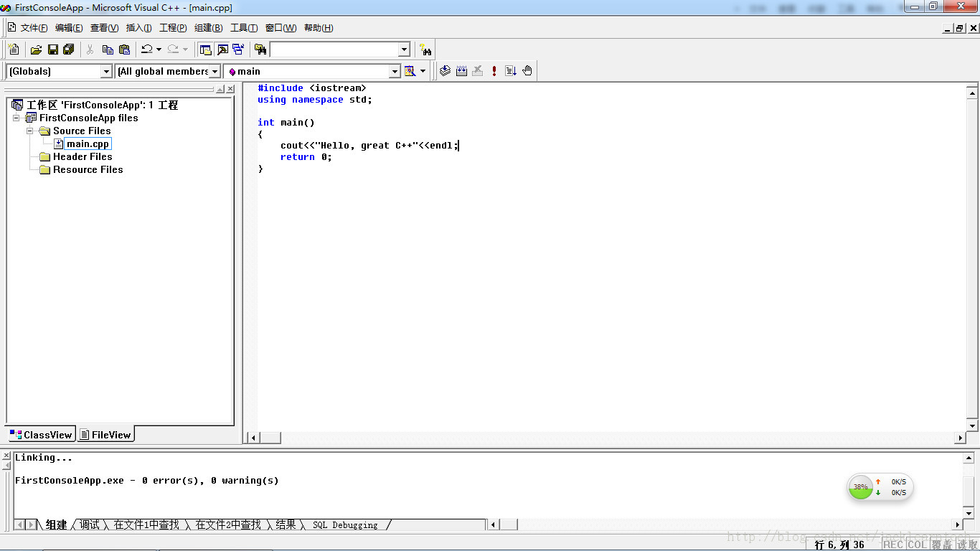Viewport: 980px width, 551px height.
Task: Click the Paste icon
Action: [x=123, y=49]
